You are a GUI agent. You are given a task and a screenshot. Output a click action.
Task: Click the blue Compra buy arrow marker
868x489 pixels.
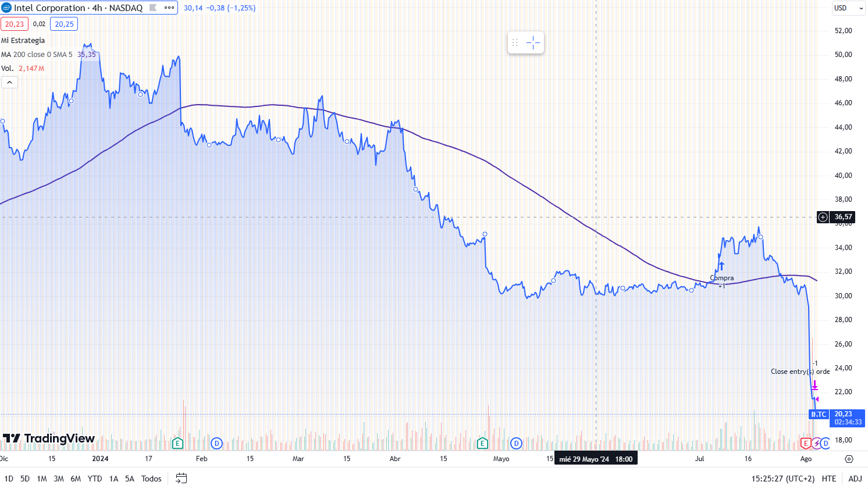[721, 266]
